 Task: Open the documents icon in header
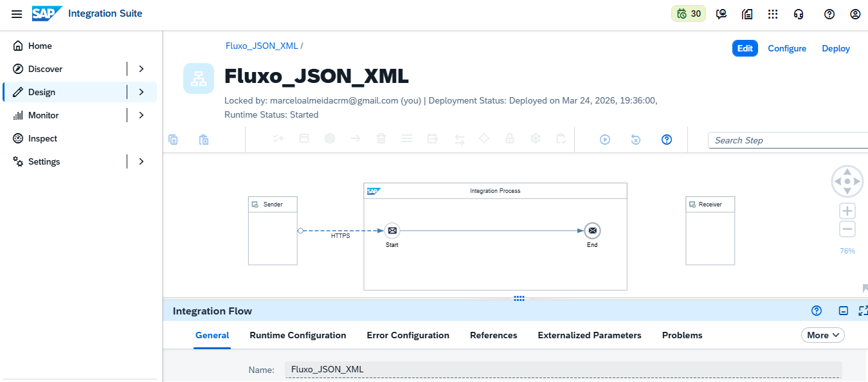click(x=747, y=14)
